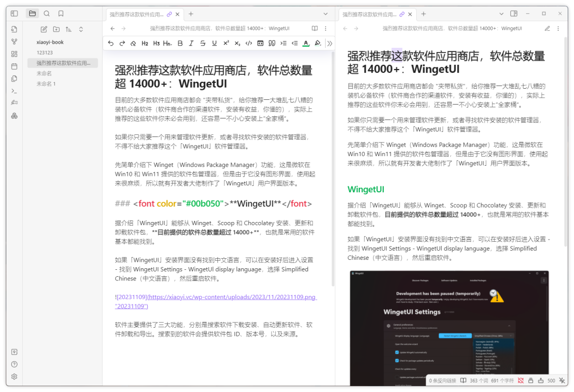Change the file sort order
Screen dimensions: 574x392
pyautogui.click(x=69, y=29)
